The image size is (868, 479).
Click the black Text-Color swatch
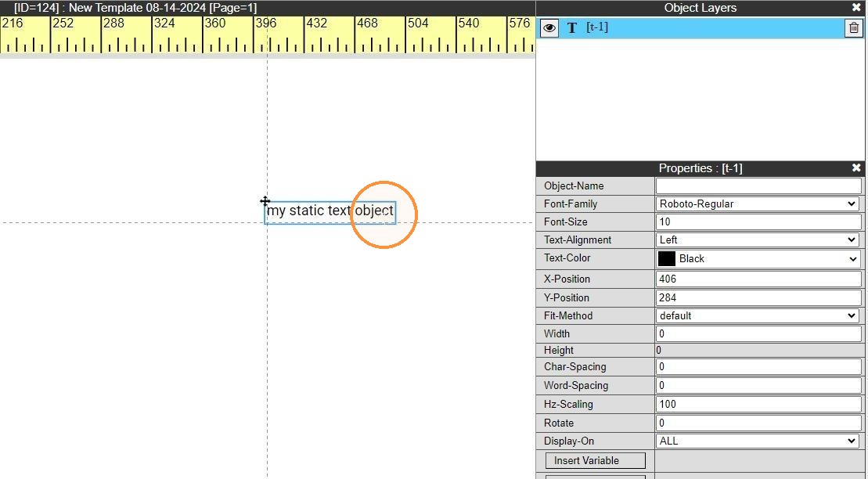click(x=667, y=258)
